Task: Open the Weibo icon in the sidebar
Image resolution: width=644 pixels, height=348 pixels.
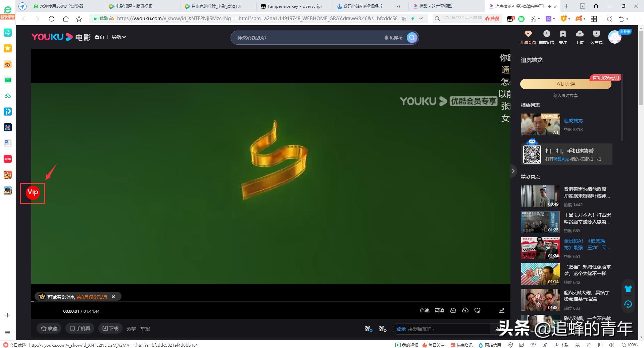Action: [x=7, y=64]
